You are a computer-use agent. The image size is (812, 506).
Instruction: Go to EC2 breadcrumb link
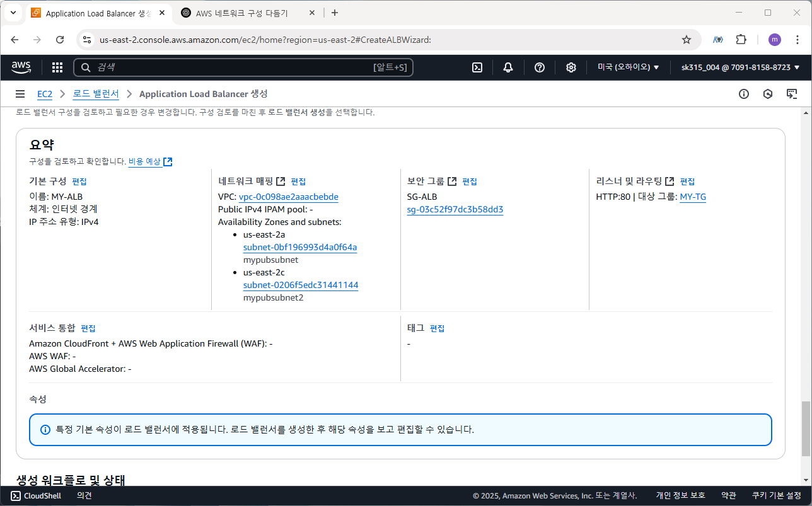[x=45, y=94]
